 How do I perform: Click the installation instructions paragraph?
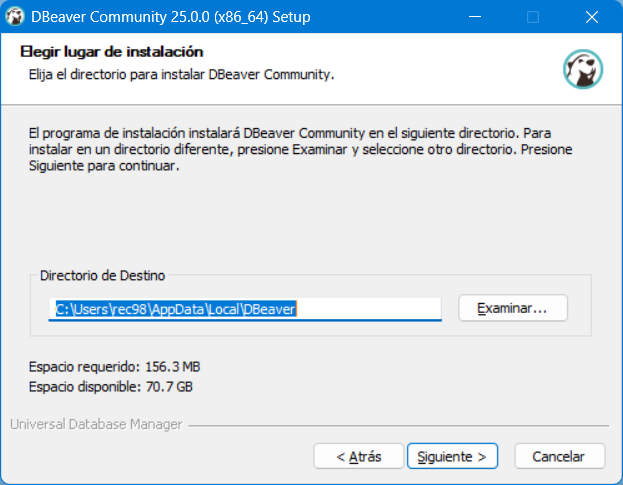(300, 149)
